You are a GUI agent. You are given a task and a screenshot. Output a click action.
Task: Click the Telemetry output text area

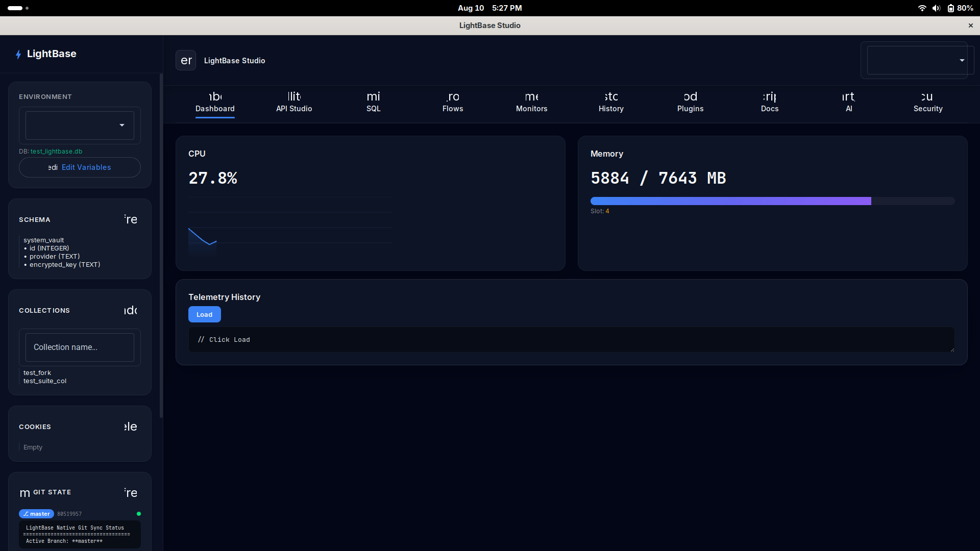click(x=571, y=340)
